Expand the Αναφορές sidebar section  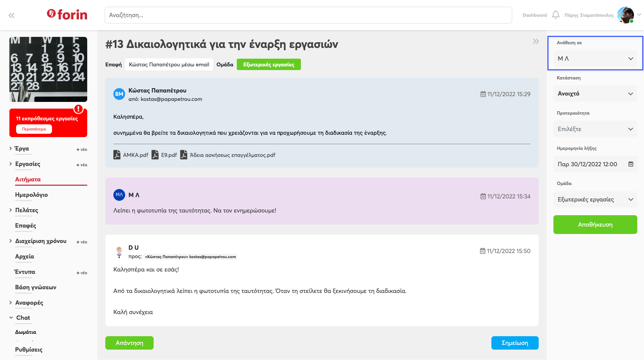click(x=11, y=302)
